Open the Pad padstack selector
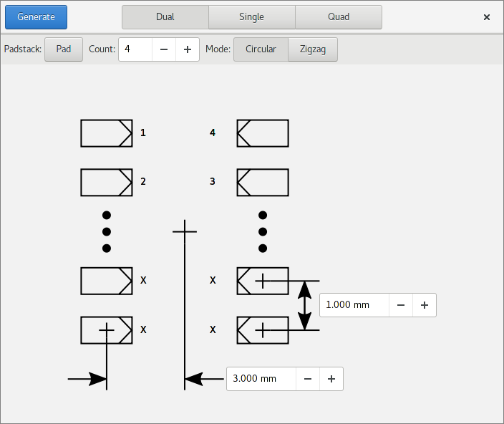The width and height of the screenshot is (504, 424). click(64, 49)
